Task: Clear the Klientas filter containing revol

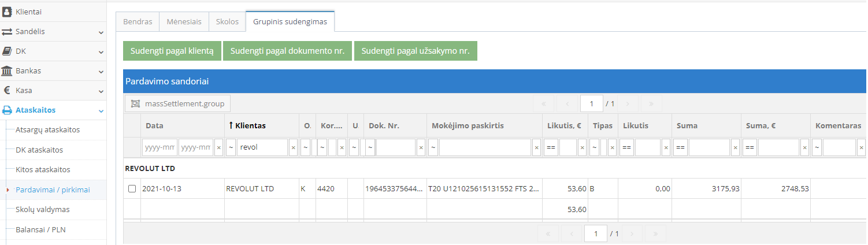Action: (x=293, y=148)
